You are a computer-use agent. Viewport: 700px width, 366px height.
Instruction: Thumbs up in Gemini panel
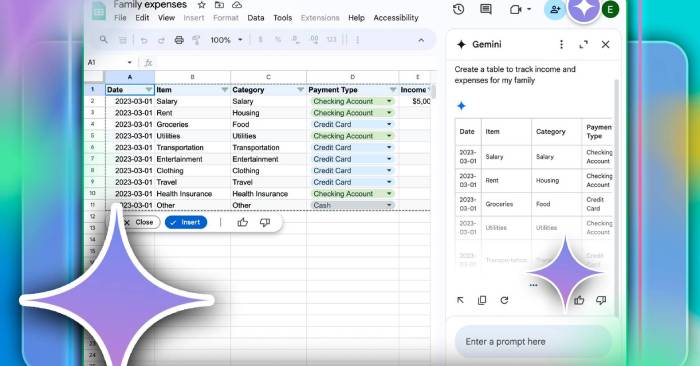(x=579, y=300)
